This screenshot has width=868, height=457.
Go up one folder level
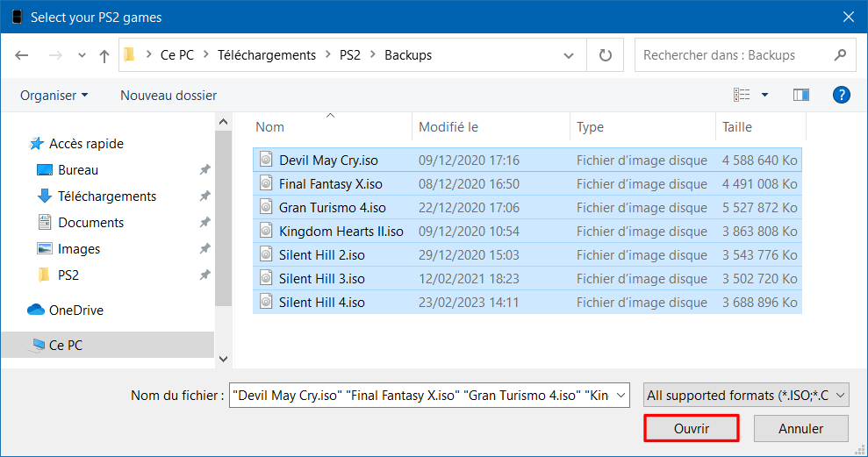tap(104, 55)
